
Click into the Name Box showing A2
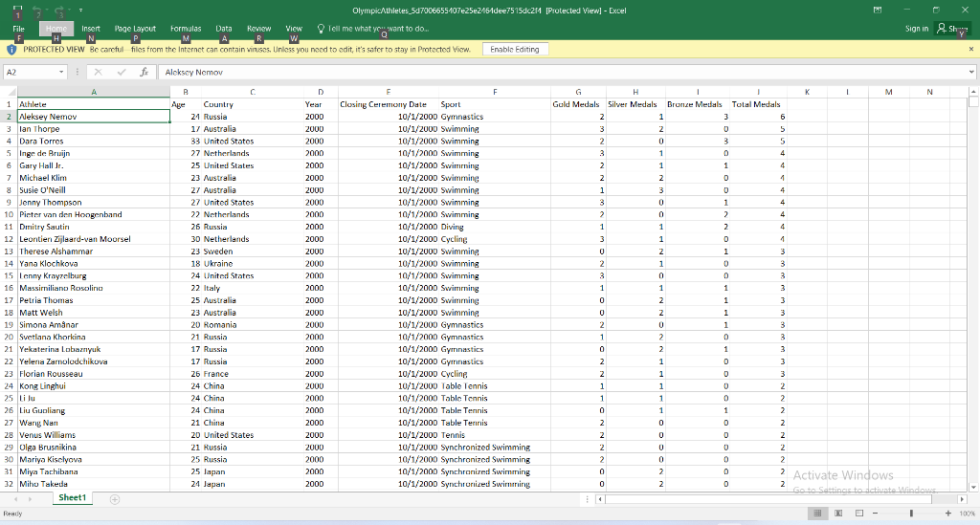[30, 73]
